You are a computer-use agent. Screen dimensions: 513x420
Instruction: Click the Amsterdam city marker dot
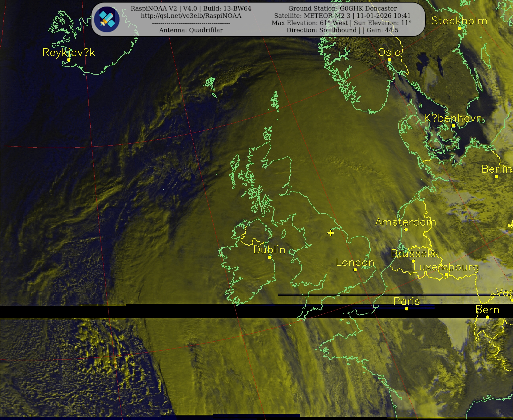[406, 229]
